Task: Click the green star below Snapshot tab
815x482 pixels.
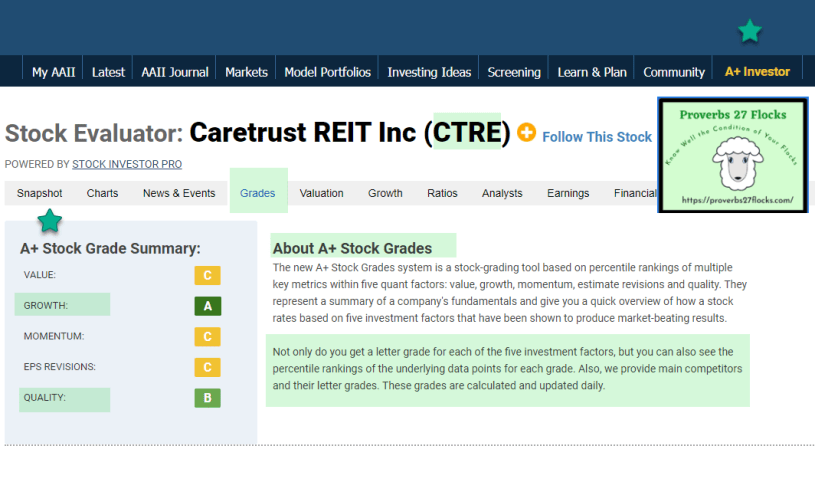Action: click(x=49, y=221)
